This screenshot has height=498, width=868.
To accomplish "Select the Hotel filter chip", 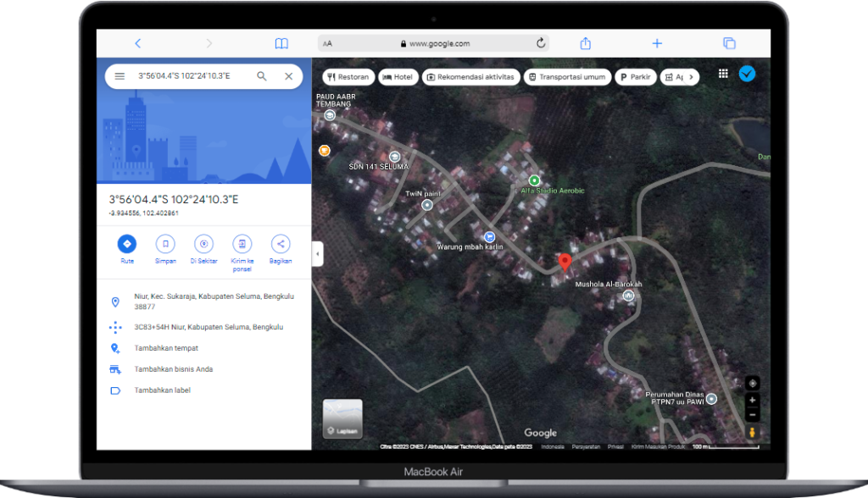I will (x=398, y=77).
